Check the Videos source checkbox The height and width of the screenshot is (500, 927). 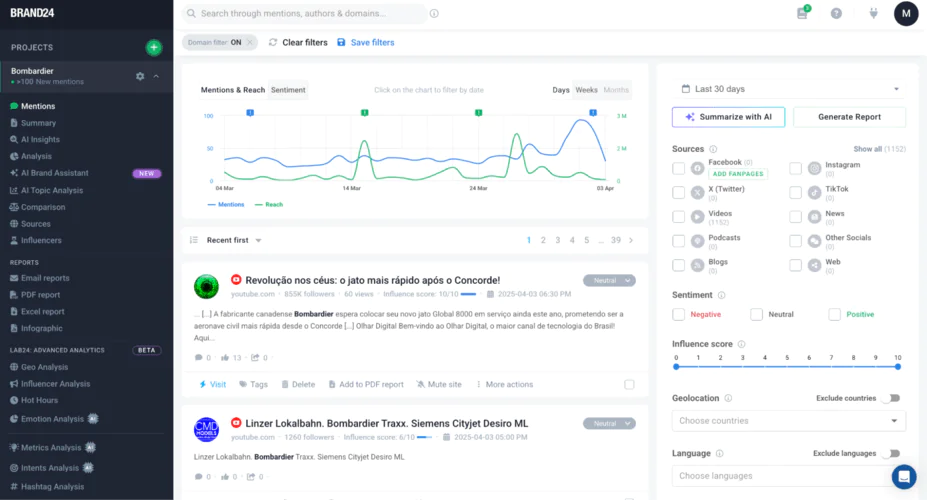679,217
